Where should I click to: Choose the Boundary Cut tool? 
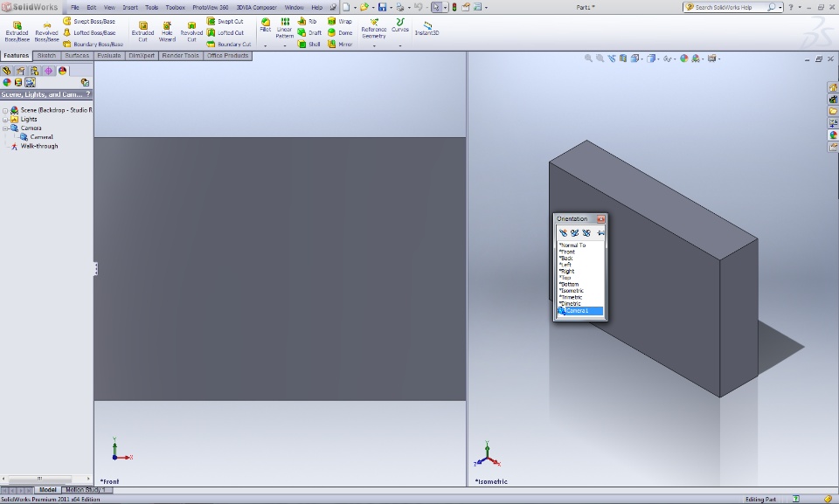[x=229, y=44]
